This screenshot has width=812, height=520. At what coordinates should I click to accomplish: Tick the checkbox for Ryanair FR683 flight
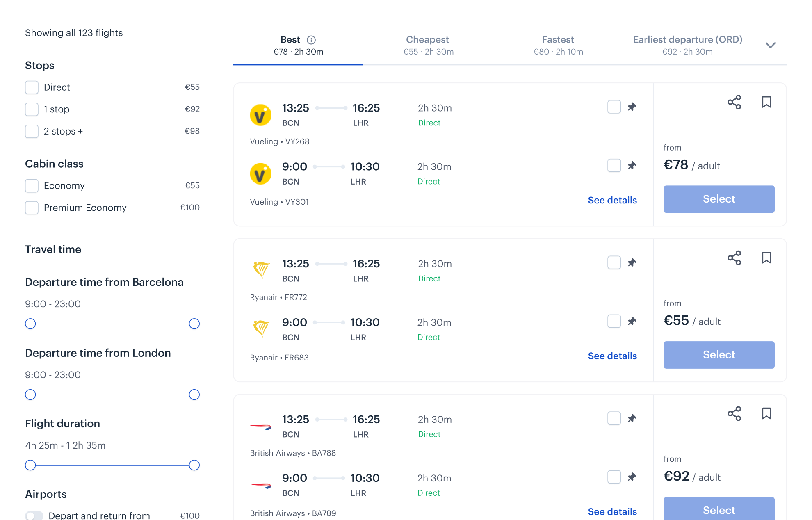614,321
